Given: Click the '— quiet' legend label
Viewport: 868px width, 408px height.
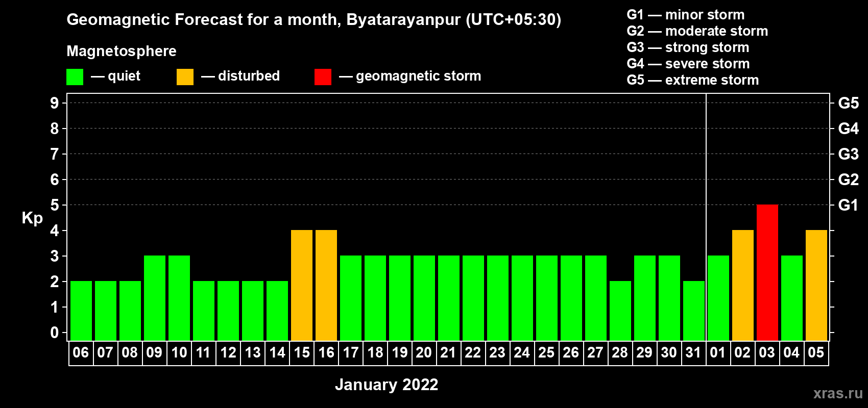Looking at the screenshot, I should (115, 76).
